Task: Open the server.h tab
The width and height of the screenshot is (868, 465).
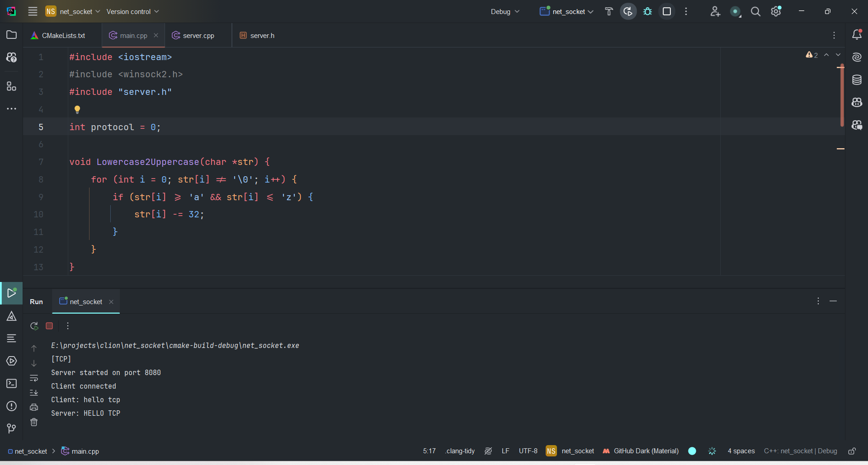Action: 257,35
